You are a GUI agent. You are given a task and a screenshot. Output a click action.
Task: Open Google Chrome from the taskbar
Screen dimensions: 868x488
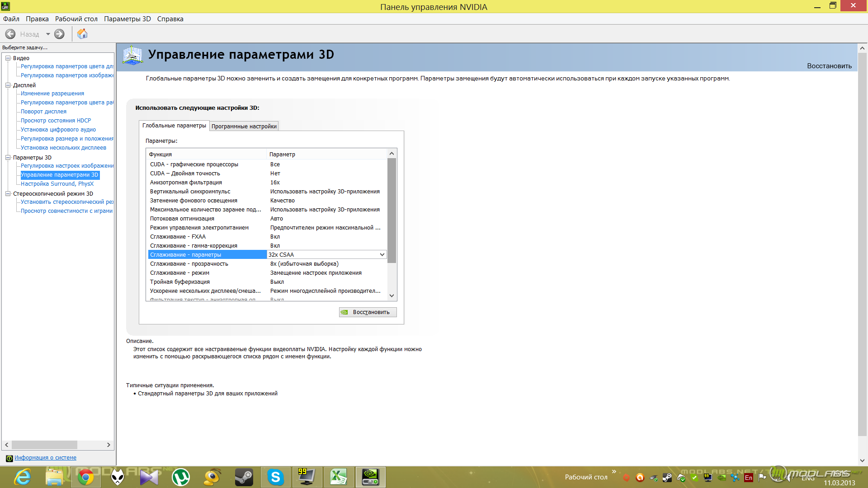click(x=86, y=477)
